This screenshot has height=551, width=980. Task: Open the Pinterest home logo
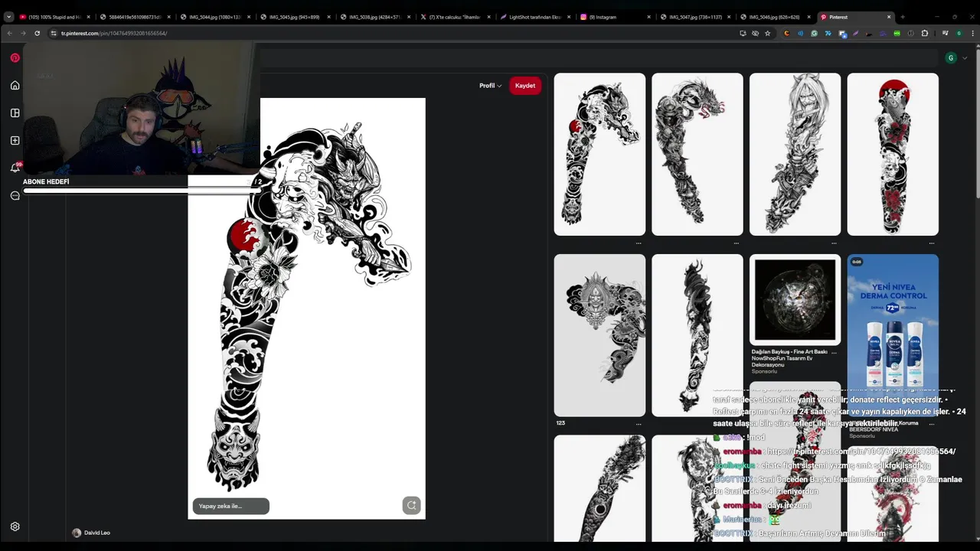coord(15,57)
